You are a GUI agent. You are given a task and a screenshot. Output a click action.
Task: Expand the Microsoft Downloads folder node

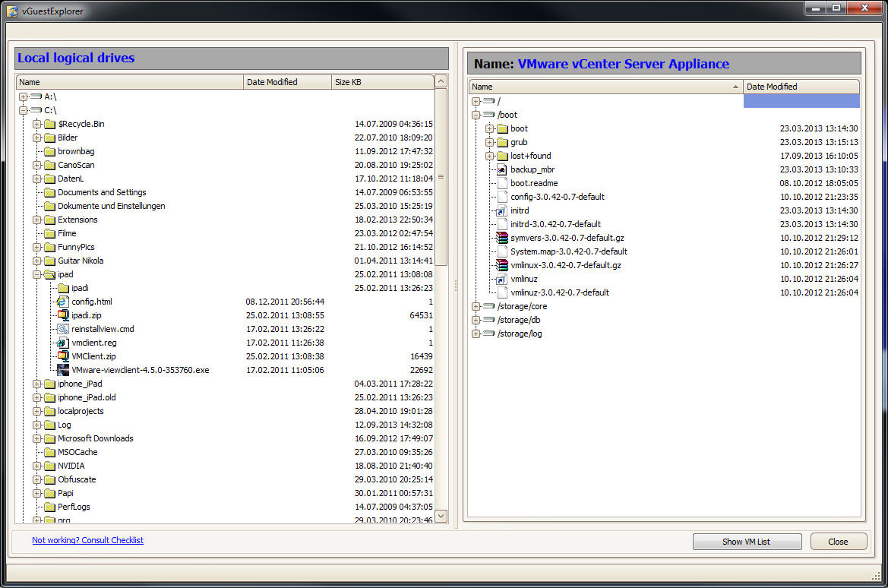coord(36,438)
